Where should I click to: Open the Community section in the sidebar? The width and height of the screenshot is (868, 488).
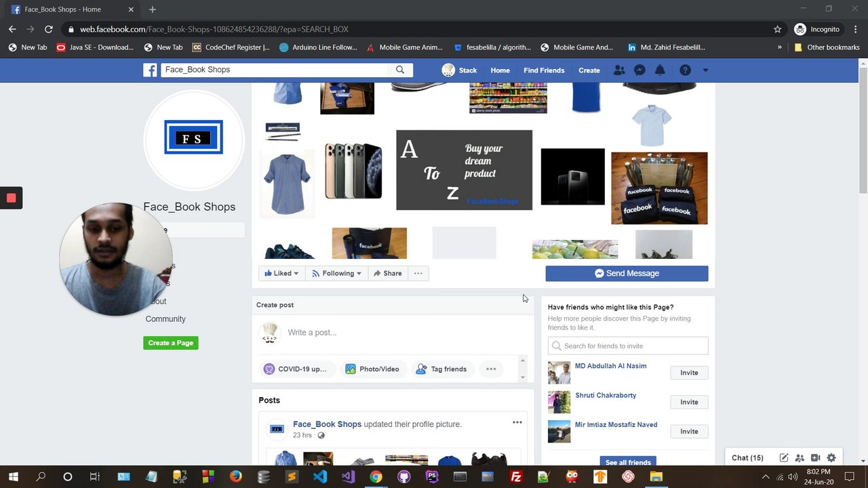tap(165, 319)
